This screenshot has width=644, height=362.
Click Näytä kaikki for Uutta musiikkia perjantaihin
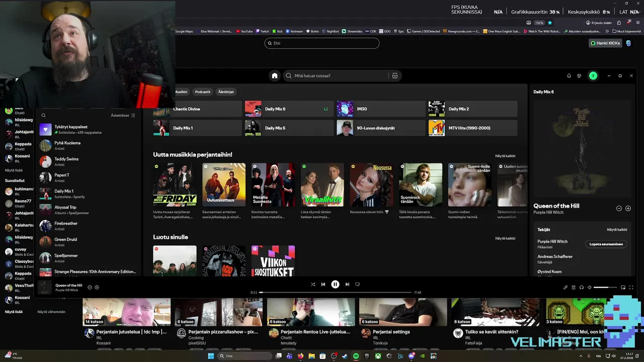coord(505,156)
